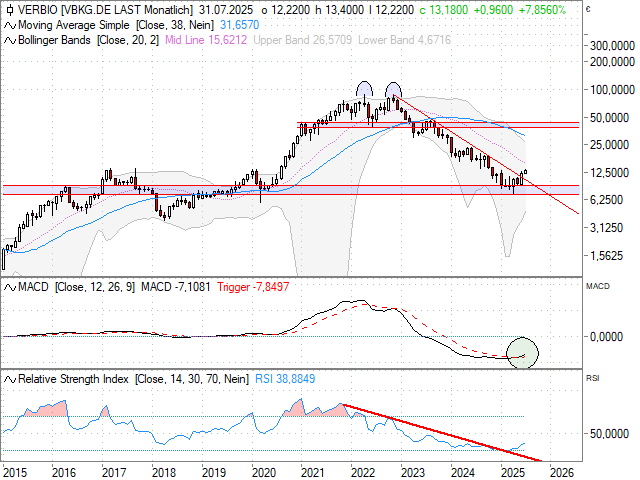Click the RSI 38,8849 value
Viewport: 640px width, 480px height.
(285, 379)
